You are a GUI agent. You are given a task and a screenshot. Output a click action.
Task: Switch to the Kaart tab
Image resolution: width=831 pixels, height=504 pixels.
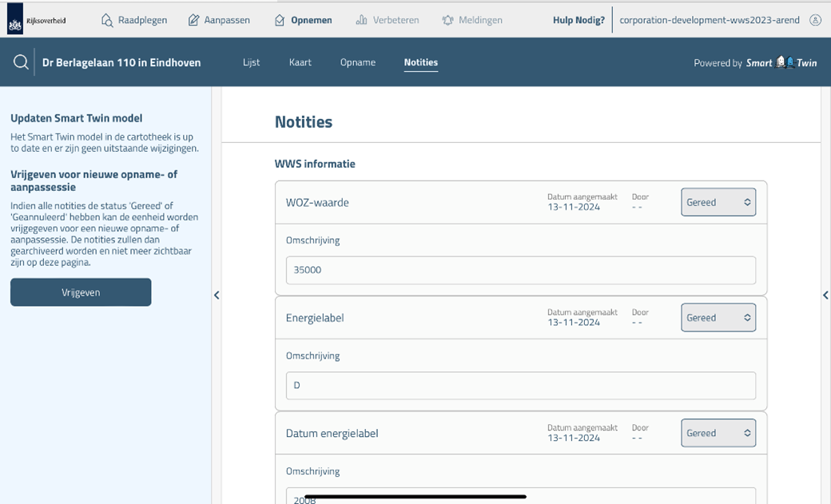pyautogui.click(x=300, y=62)
